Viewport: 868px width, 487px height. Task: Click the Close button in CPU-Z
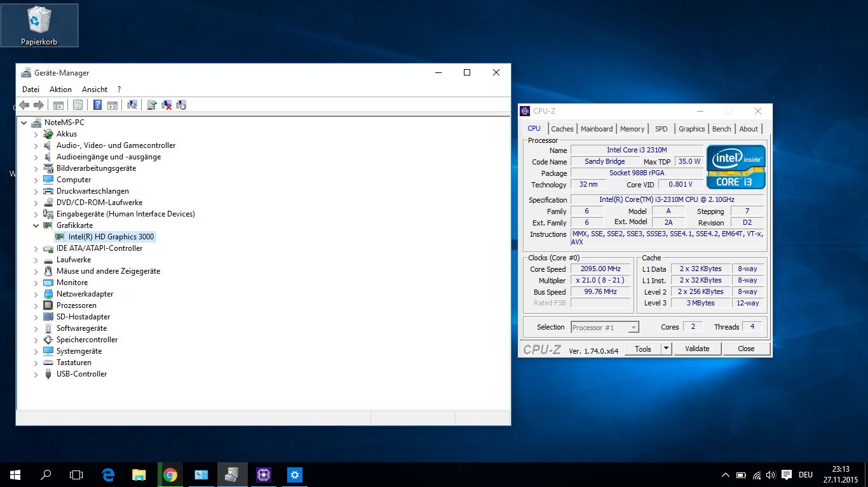tap(746, 349)
